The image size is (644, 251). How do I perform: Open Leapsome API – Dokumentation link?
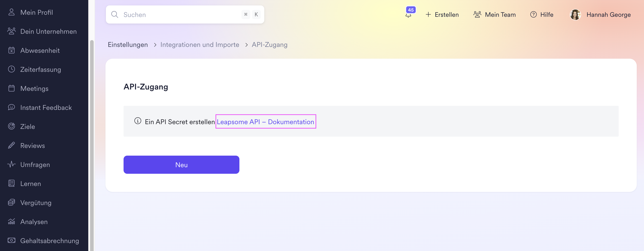[265, 122]
